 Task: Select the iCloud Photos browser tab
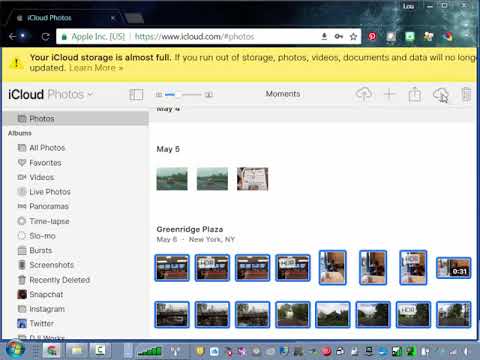coord(66,18)
